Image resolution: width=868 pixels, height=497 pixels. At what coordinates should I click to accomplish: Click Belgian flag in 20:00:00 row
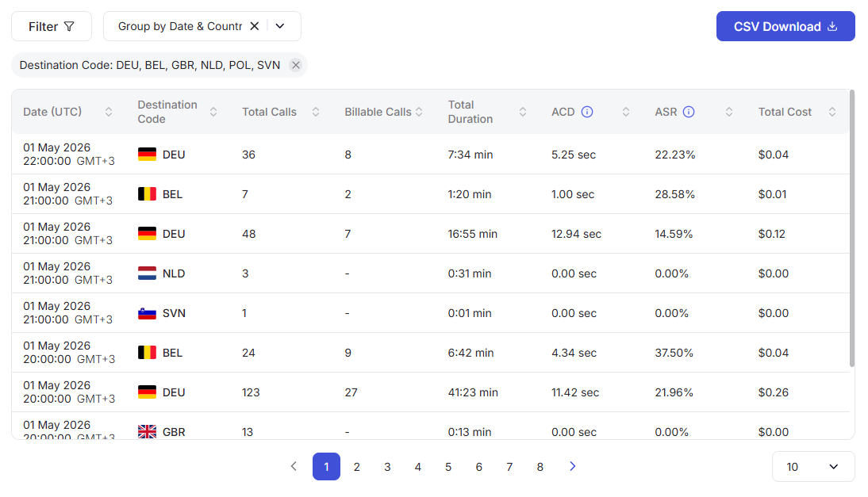147,353
